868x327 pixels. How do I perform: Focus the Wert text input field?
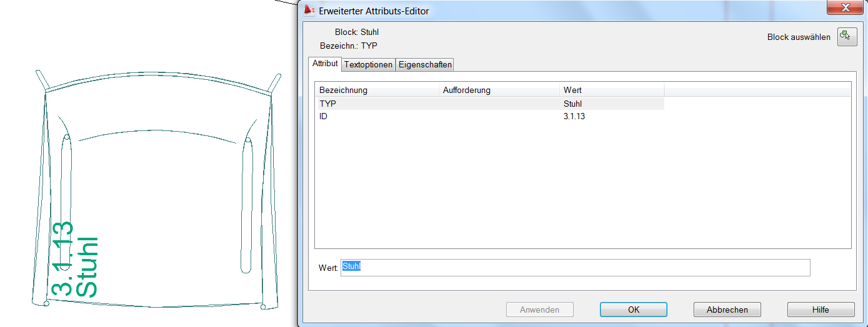pyautogui.click(x=575, y=268)
